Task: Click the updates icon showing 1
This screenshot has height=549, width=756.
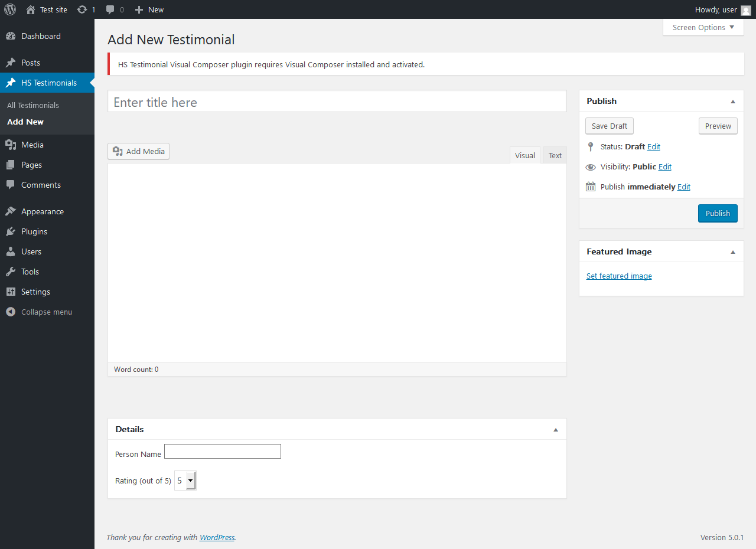Action: [x=82, y=9]
